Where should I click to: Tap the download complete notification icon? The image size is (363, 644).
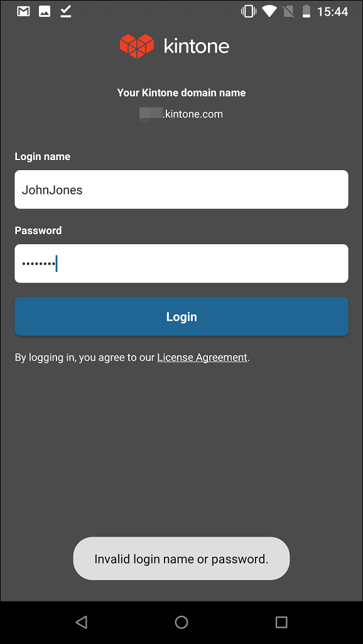point(65,11)
